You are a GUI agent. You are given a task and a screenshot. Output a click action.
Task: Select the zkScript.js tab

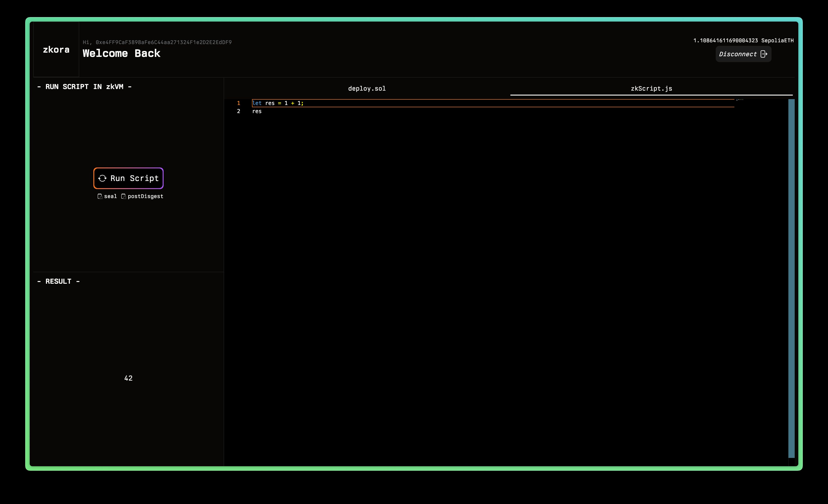[651, 88]
